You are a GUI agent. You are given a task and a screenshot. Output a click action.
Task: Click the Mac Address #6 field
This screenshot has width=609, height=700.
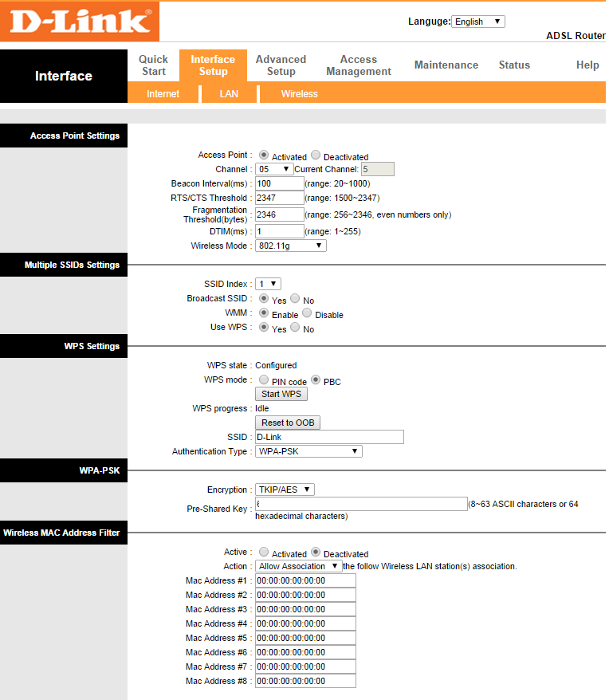[305, 652]
